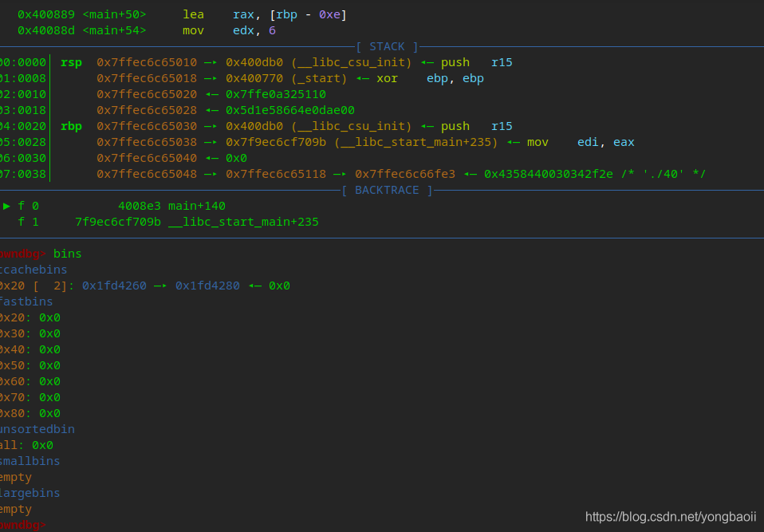Click the stack offset 07:0038
Screen dimensions: 764x532
[x=23, y=175]
